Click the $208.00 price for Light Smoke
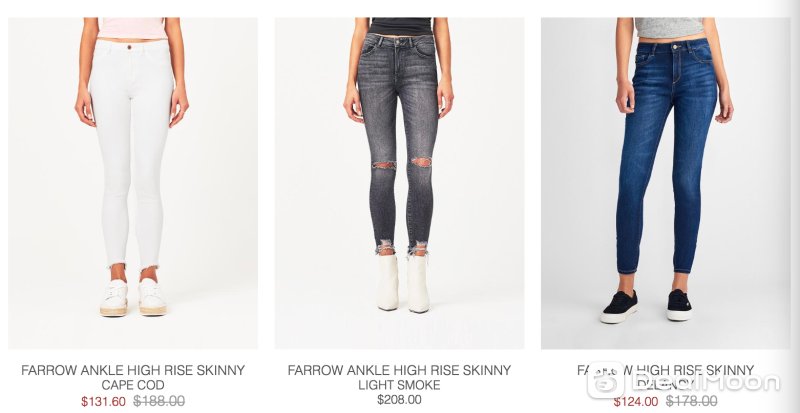Screen dimensions: 800x413 [x=399, y=400]
